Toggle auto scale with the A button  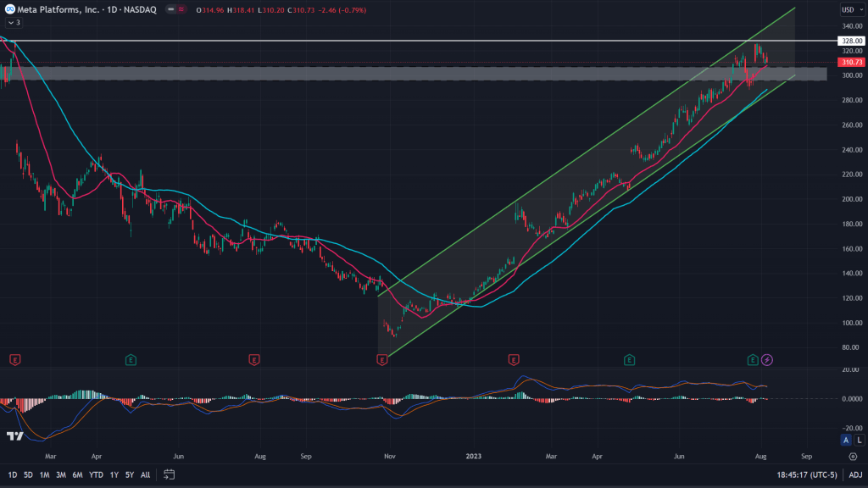845,440
